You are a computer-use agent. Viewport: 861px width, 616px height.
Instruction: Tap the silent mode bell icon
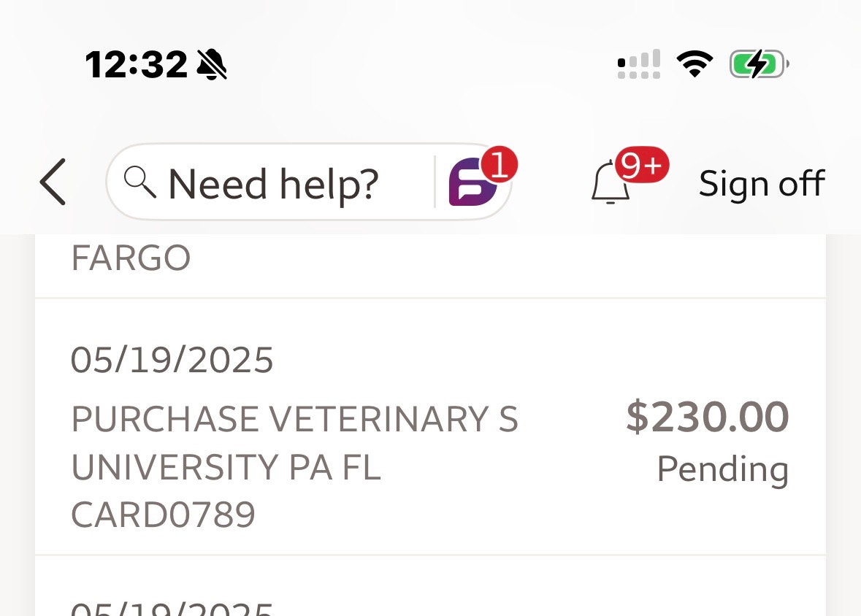(212, 65)
